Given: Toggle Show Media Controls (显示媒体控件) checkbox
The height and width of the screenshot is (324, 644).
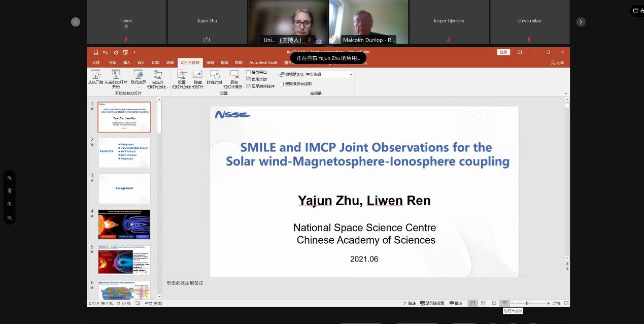Looking at the screenshot, I should [x=249, y=86].
